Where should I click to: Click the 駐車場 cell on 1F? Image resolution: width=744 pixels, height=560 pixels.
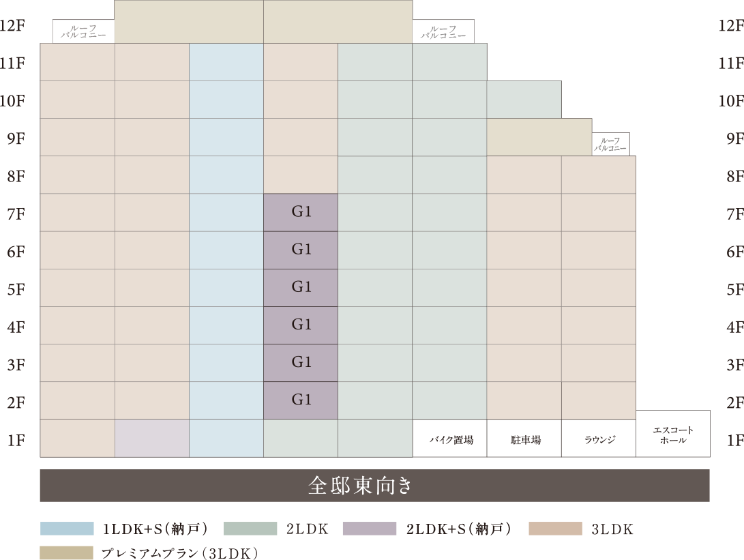click(524, 439)
